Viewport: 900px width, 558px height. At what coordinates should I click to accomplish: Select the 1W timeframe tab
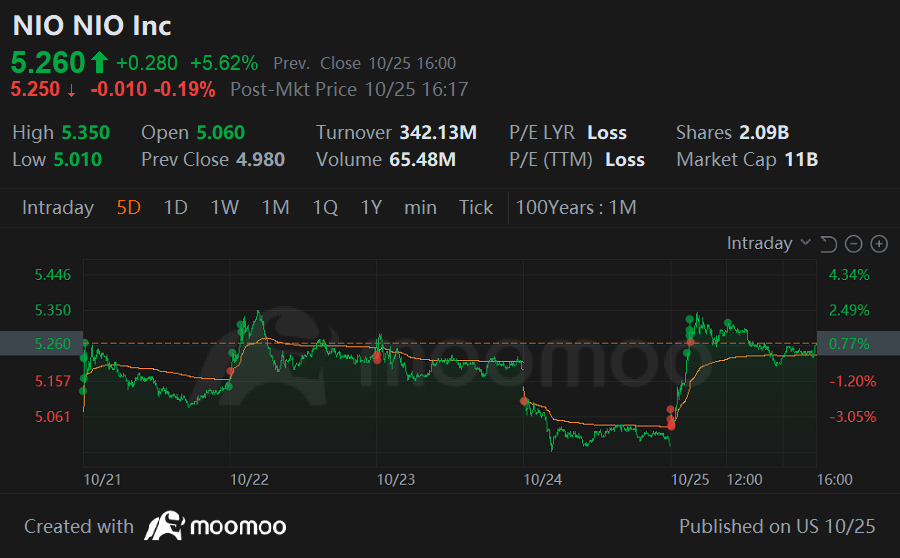(x=224, y=207)
